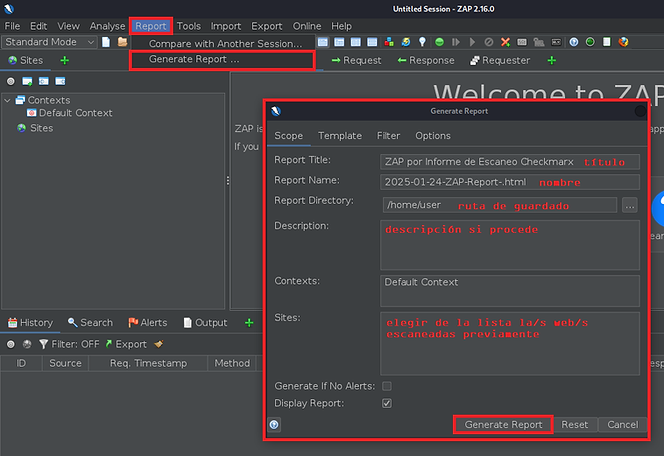Screen dimensions: 664x456
Task: Click the fourth layout icon in toolbar
Action: click(372, 42)
